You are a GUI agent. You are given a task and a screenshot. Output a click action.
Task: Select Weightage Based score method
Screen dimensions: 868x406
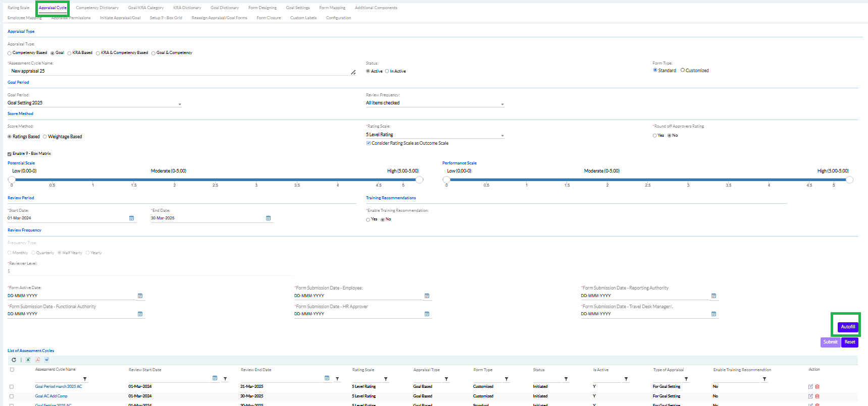[45, 137]
